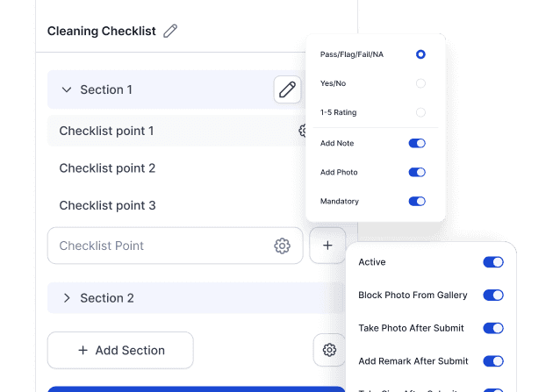
Task: Turn off the Mandatory toggle
Action: pos(417,202)
